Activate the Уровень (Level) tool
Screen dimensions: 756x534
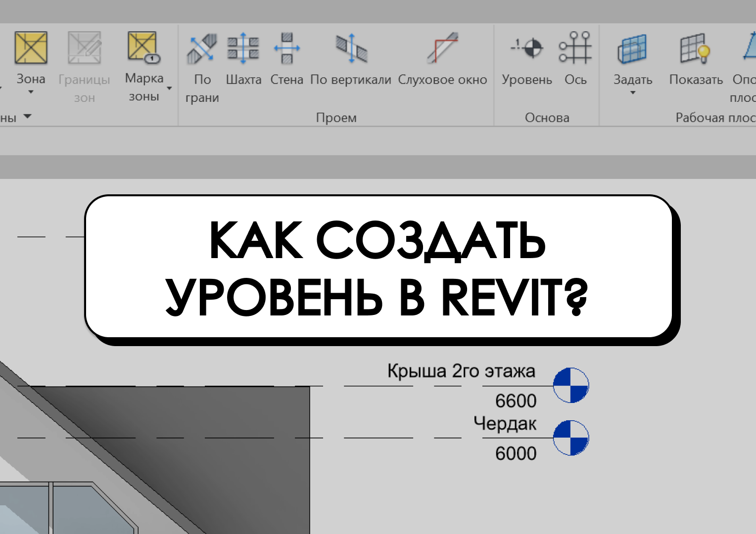(x=527, y=48)
